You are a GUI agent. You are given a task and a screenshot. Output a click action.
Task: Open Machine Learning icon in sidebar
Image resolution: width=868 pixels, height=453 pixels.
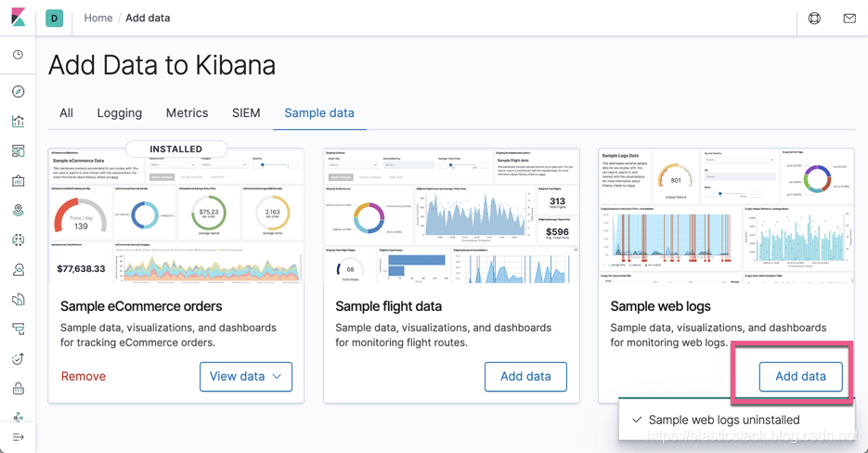(19, 239)
